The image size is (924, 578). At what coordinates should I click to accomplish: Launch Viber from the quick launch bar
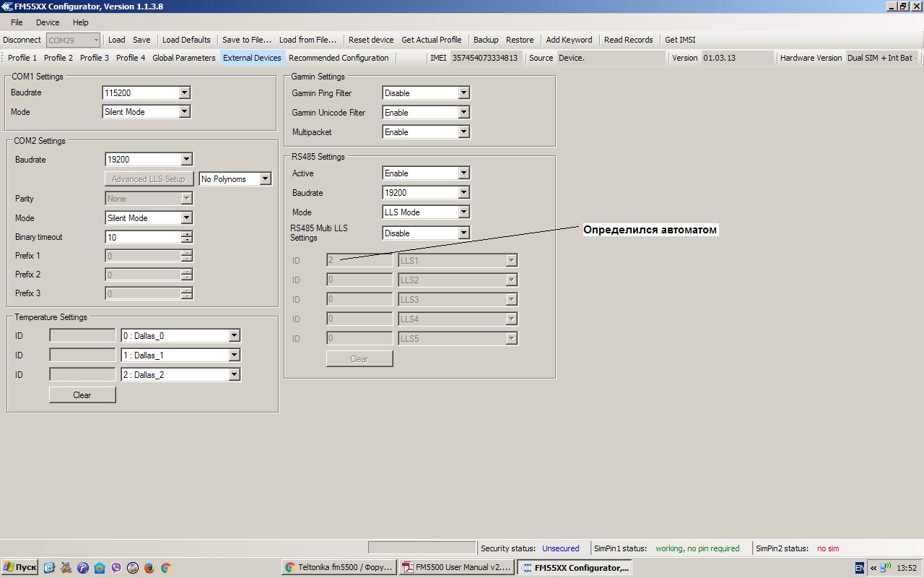pyautogui.click(x=116, y=568)
